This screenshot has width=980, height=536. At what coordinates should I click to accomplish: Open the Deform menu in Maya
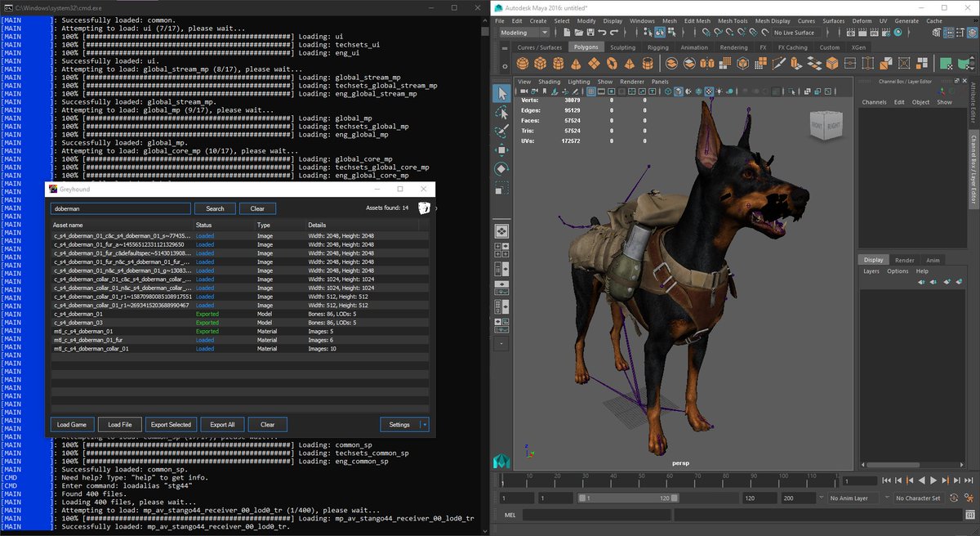tap(862, 20)
